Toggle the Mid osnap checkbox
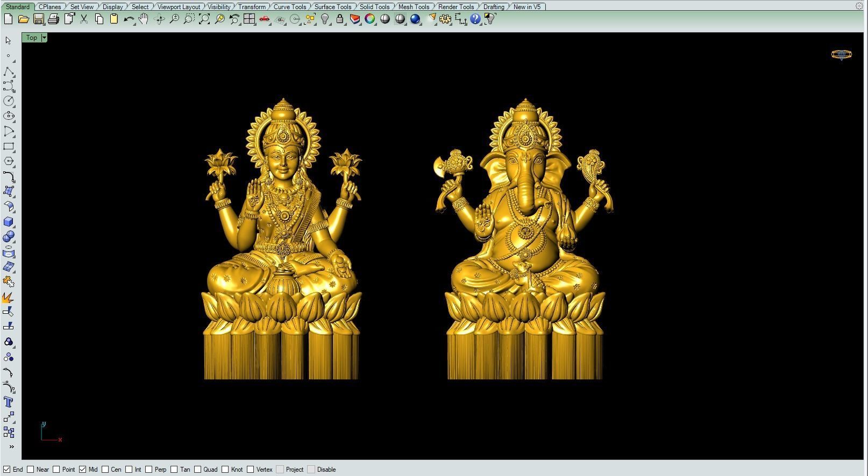 (82, 470)
